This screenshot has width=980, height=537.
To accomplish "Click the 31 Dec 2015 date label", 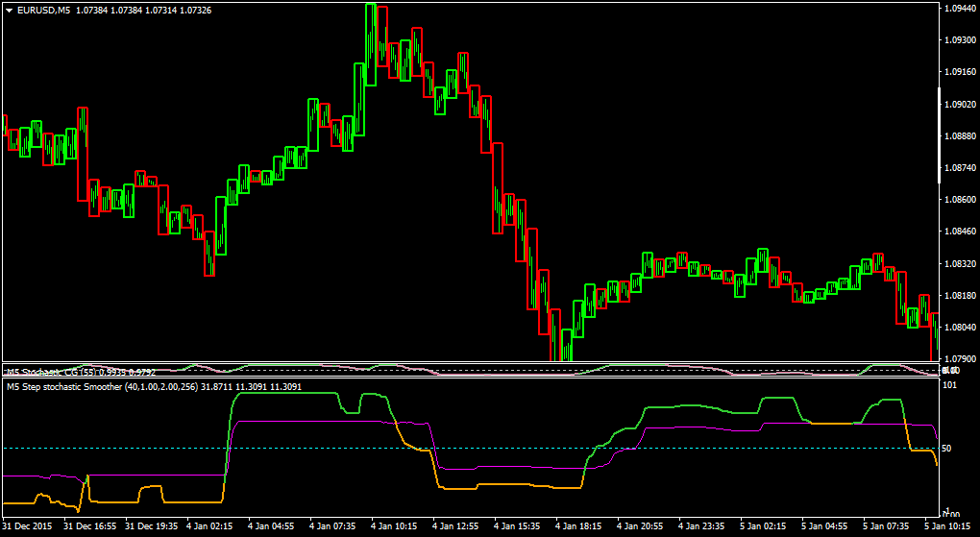I will [27, 526].
